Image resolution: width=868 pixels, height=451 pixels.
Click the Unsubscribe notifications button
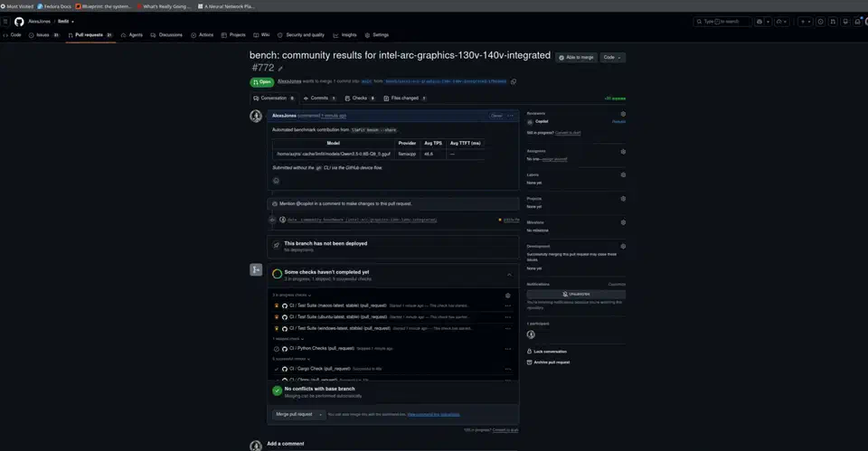pos(576,294)
